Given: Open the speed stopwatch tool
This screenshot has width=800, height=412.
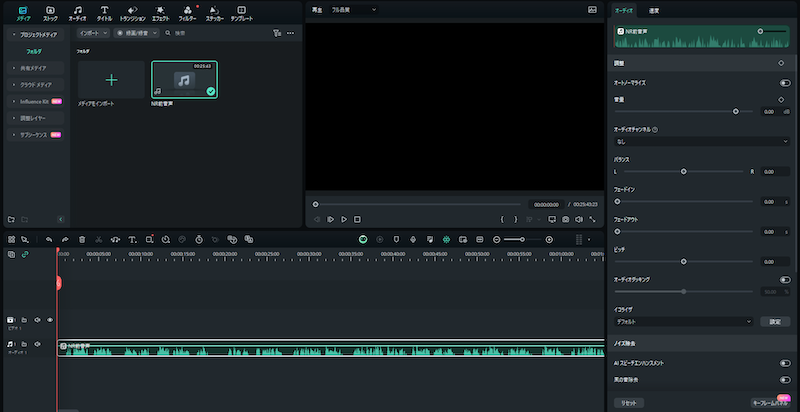Looking at the screenshot, I should [199, 239].
